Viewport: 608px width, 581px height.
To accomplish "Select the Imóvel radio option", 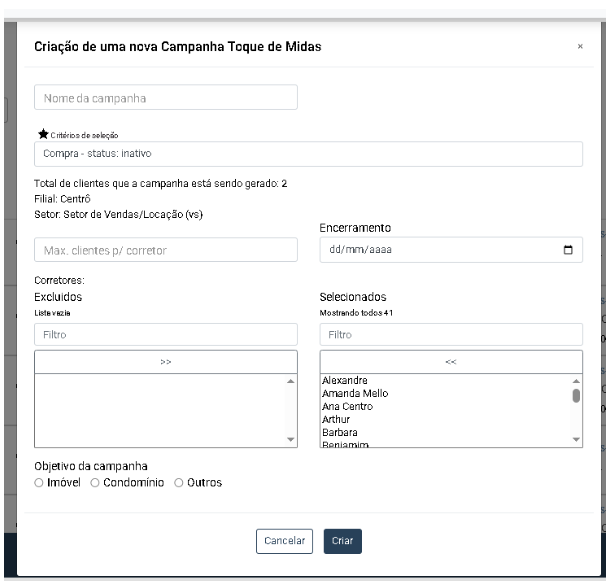I will [39, 483].
